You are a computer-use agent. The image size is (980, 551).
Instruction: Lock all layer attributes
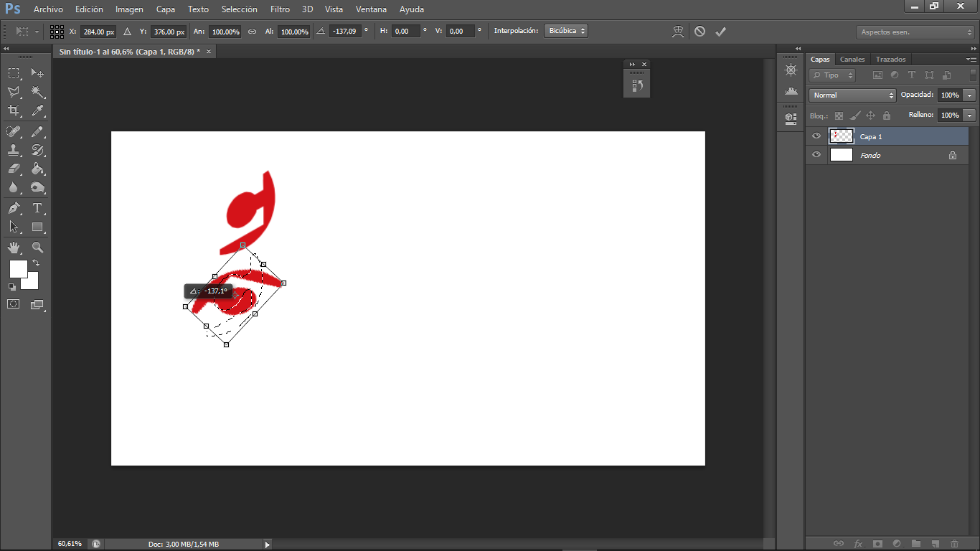(x=886, y=116)
